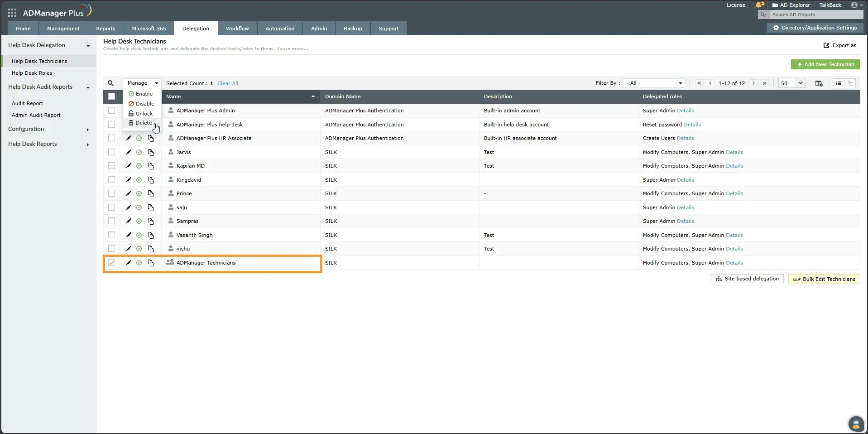Check the box for ADManager Plus help desk
The width and height of the screenshot is (868, 434).
tap(111, 125)
